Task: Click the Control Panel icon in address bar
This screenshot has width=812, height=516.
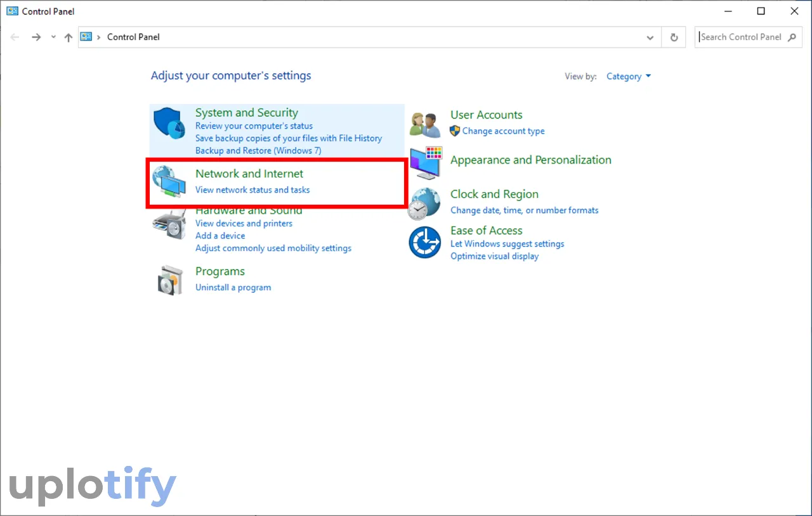Action: click(86, 37)
